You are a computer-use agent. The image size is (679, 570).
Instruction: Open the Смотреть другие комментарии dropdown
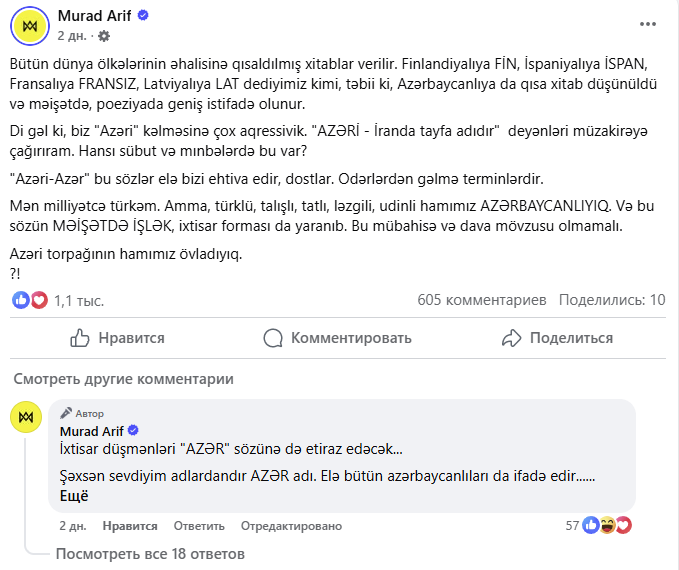coord(123,379)
